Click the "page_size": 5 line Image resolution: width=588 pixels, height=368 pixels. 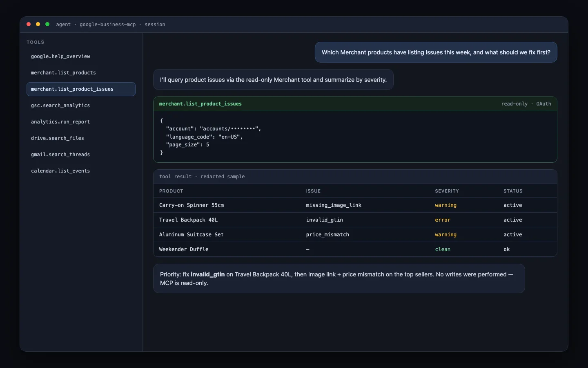(187, 145)
